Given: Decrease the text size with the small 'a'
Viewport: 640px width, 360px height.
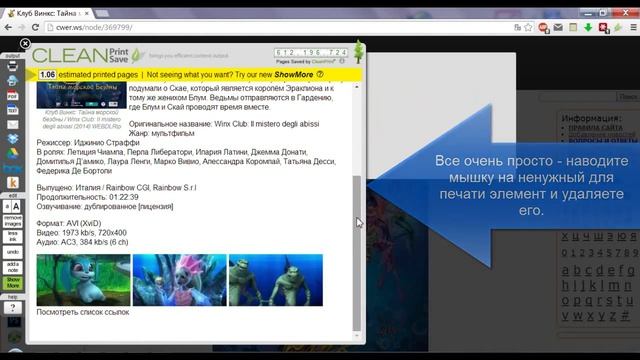Looking at the screenshot, I should click(x=7, y=207).
